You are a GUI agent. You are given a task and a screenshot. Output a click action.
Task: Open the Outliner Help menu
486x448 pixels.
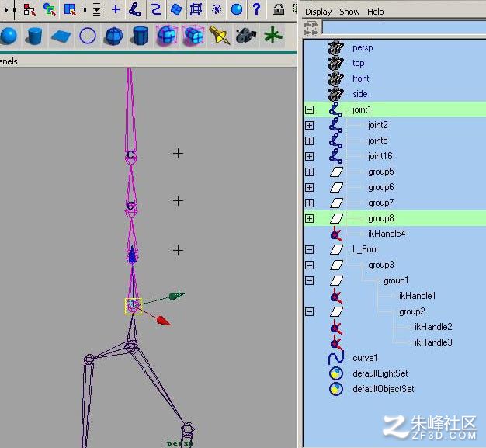pos(375,12)
